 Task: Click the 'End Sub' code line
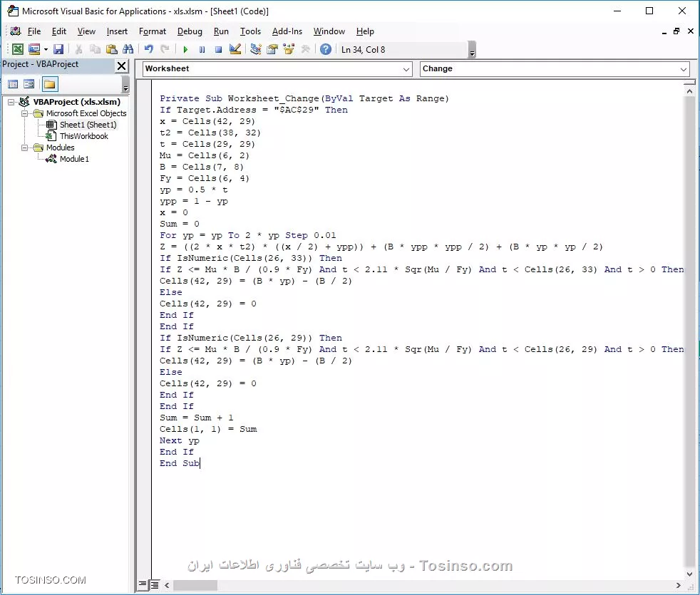click(x=180, y=463)
